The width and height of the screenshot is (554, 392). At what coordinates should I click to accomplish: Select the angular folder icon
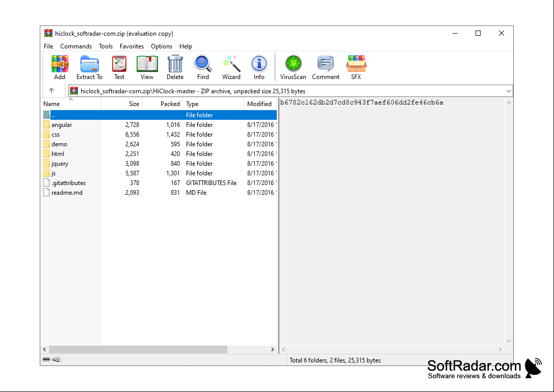pos(46,125)
